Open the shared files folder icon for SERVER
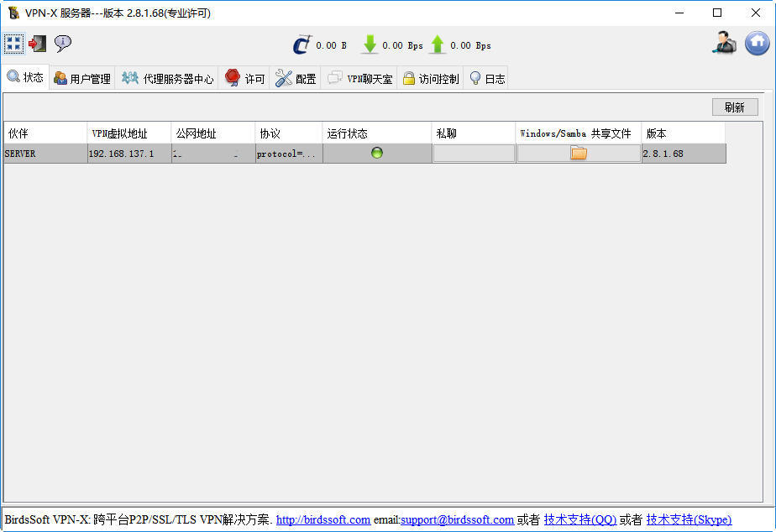Image resolution: width=776 pixels, height=532 pixels. pos(579,154)
